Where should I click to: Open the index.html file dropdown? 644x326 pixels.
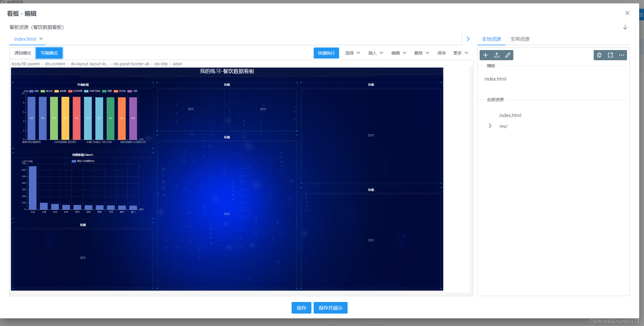click(41, 39)
